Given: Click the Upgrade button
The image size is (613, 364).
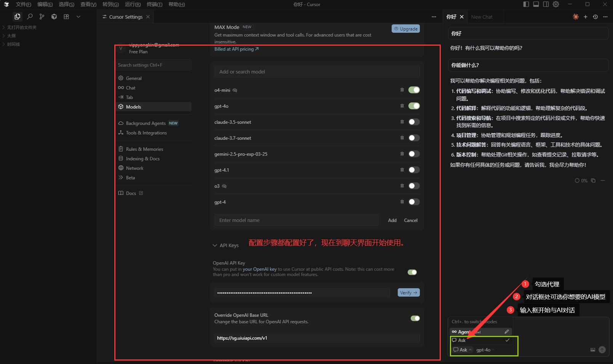Looking at the screenshot, I should click(406, 29).
